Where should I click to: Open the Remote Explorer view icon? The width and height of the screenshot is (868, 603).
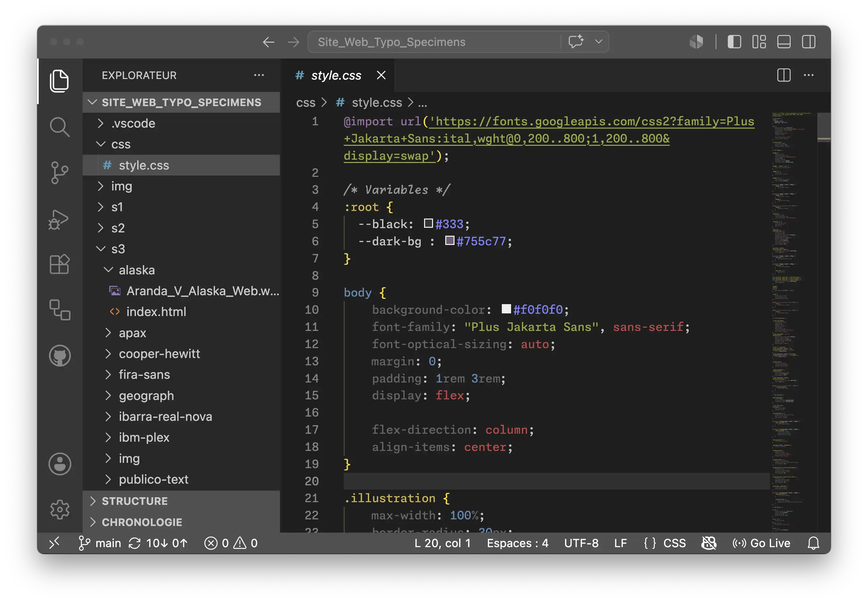pyautogui.click(x=59, y=310)
